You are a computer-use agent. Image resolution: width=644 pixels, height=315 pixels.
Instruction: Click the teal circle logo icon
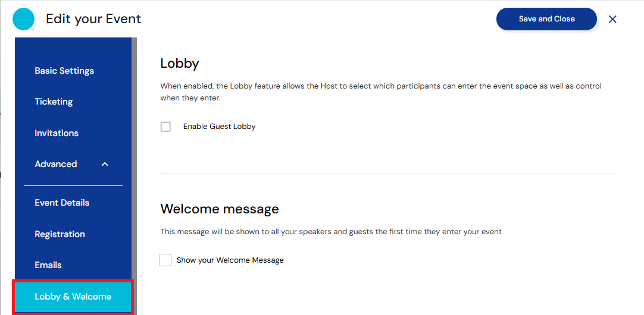[x=24, y=19]
